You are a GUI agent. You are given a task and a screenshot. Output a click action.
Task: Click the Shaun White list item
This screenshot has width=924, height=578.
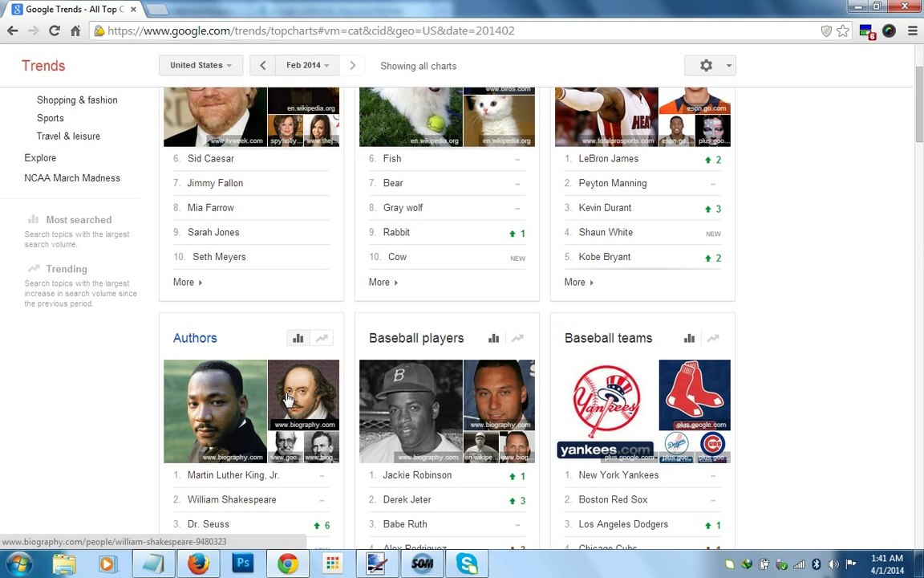606,232
